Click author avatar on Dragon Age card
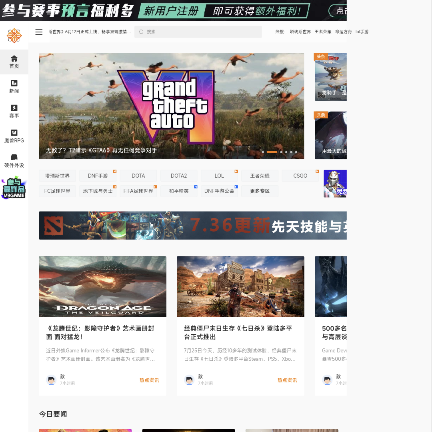 [x=51, y=380]
